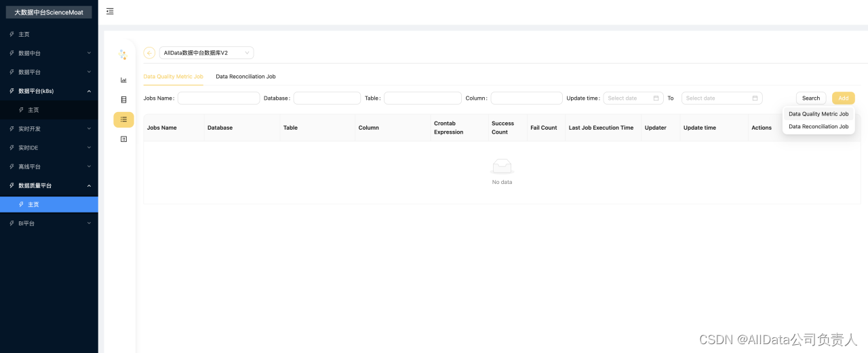Click the lightning icon beside BI平台
Image resolution: width=868 pixels, height=353 pixels.
12,223
